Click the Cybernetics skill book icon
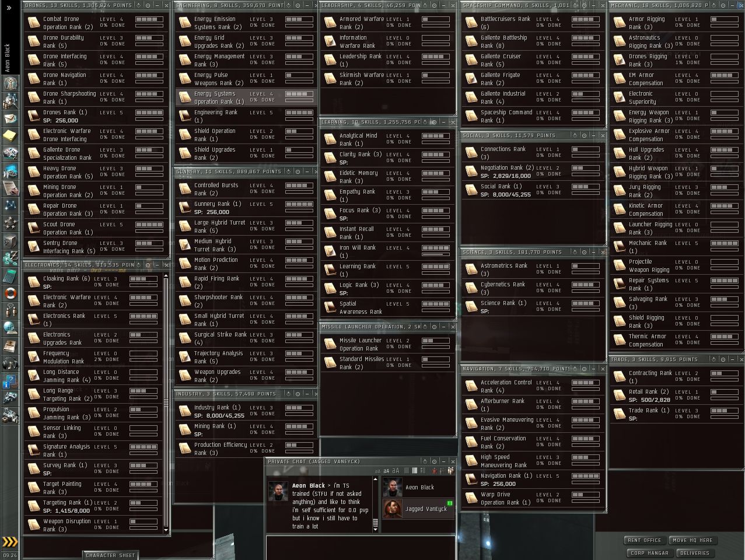 tap(471, 288)
